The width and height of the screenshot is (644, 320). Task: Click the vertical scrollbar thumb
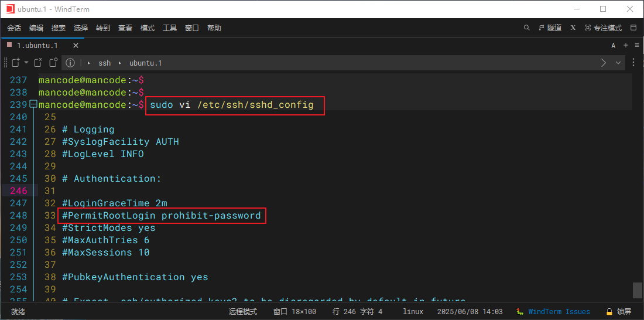tap(637, 290)
